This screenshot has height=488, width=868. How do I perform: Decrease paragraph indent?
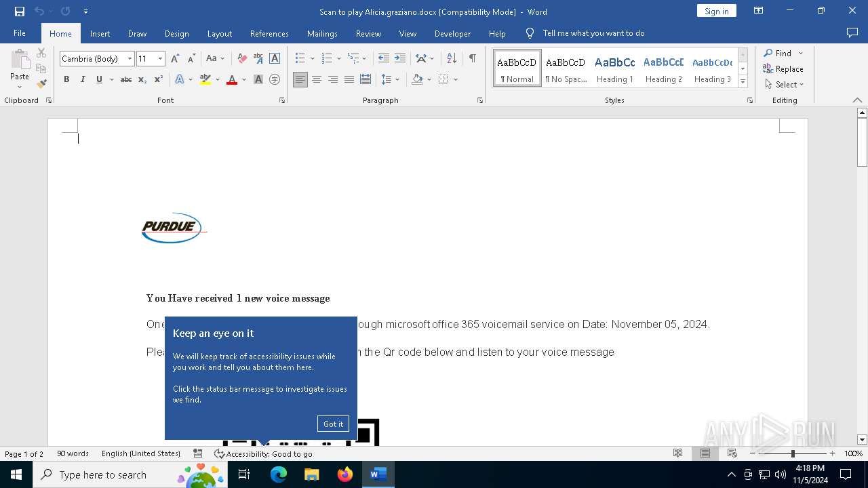pyautogui.click(x=384, y=59)
